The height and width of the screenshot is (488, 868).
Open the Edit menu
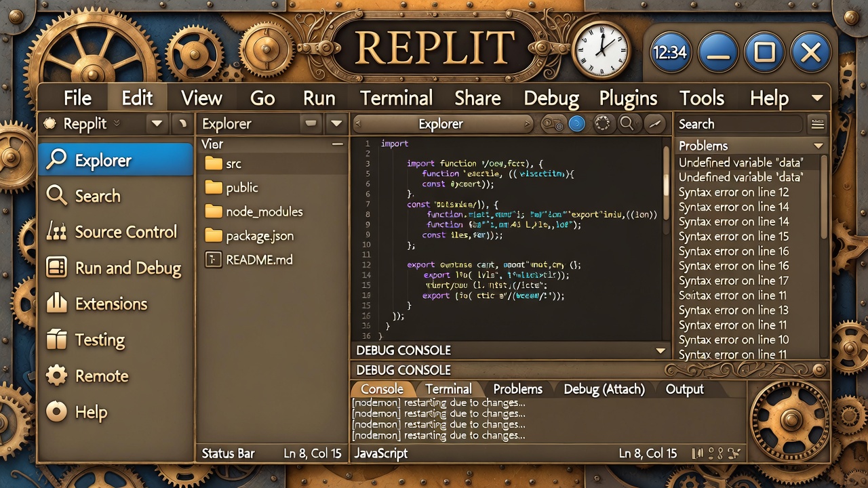point(137,98)
